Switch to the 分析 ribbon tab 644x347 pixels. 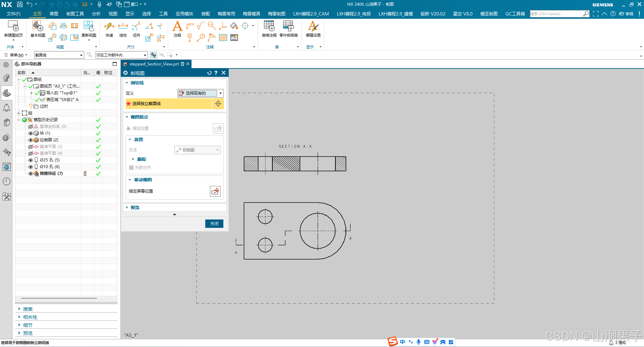point(96,14)
